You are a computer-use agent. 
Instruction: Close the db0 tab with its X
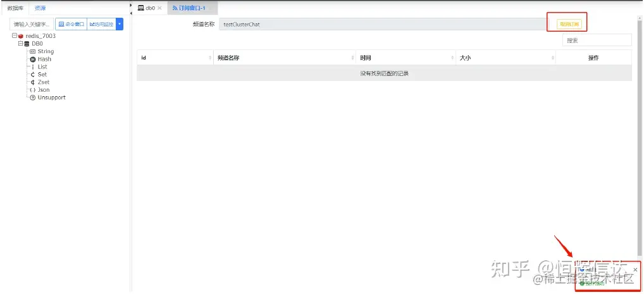pyautogui.click(x=159, y=8)
